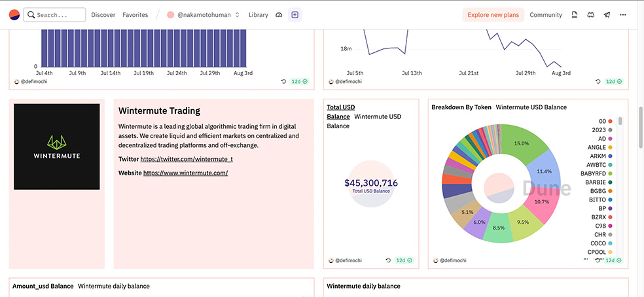Open the Total USD Balance title link

click(341, 112)
